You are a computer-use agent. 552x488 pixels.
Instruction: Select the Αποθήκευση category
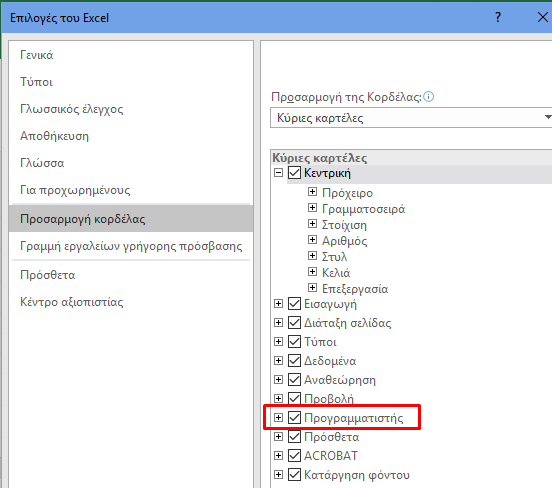click(54, 136)
